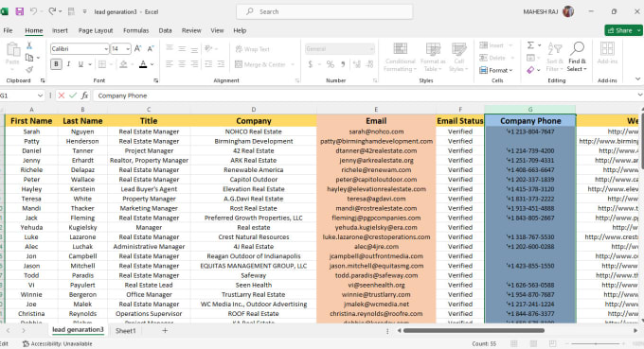Redo the last action

coord(52,11)
